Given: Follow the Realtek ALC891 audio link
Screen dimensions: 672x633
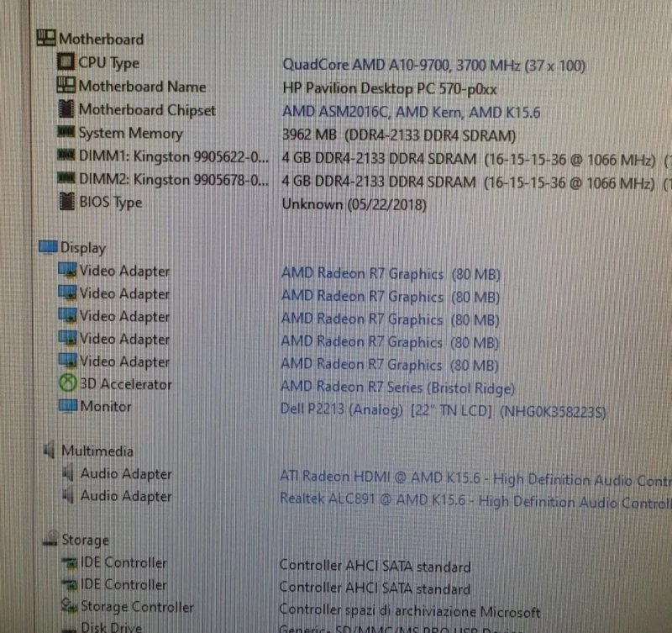Looking at the screenshot, I should 475,500.
